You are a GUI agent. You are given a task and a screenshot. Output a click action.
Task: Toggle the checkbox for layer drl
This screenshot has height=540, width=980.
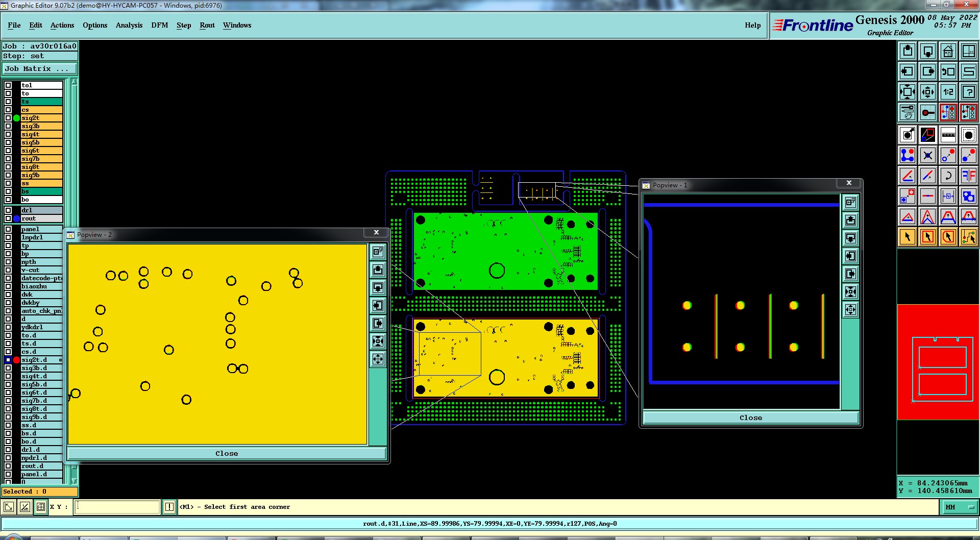(x=8, y=210)
